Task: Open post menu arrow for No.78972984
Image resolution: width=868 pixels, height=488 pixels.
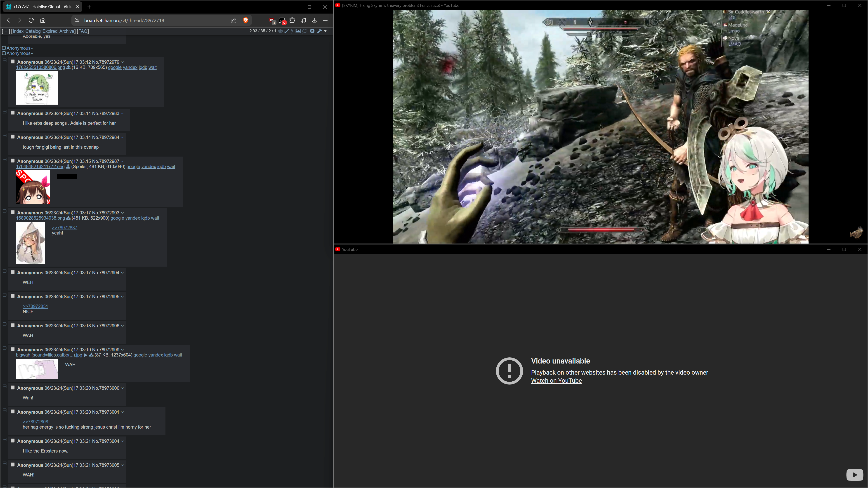Action: click(122, 137)
